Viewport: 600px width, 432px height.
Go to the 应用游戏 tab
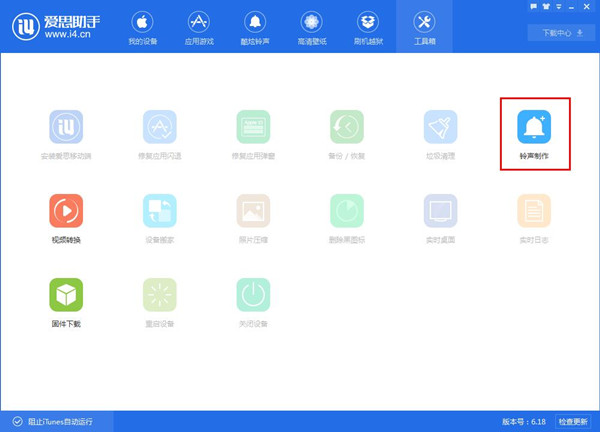(199, 28)
